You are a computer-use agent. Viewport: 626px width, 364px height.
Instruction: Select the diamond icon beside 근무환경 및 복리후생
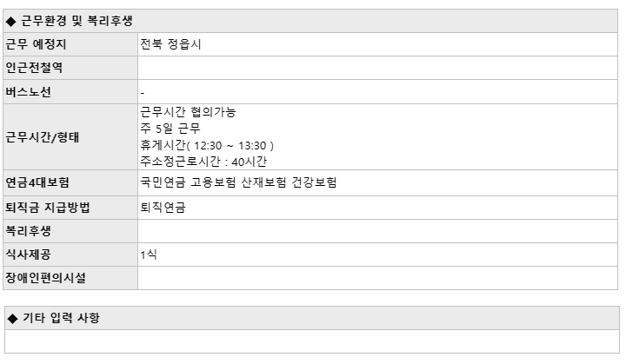[x=10, y=22]
